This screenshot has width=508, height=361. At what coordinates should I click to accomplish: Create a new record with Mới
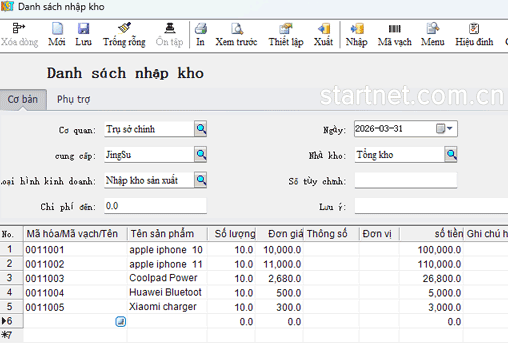(57, 35)
